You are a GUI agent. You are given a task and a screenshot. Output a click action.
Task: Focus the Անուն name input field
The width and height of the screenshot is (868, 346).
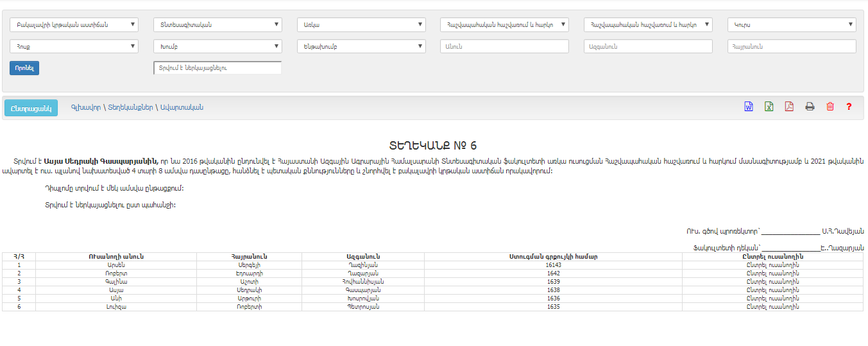[504, 46]
